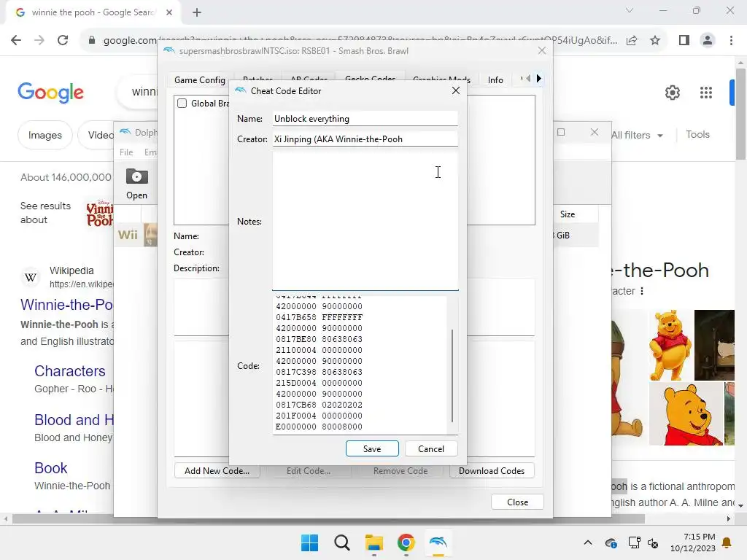Click the Creator input field
The width and height of the screenshot is (747, 560).
(365, 139)
